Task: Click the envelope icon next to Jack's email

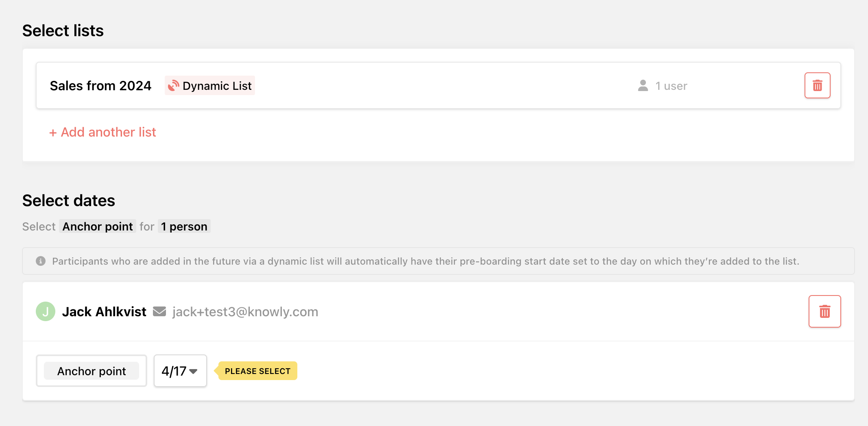Action: tap(159, 312)
